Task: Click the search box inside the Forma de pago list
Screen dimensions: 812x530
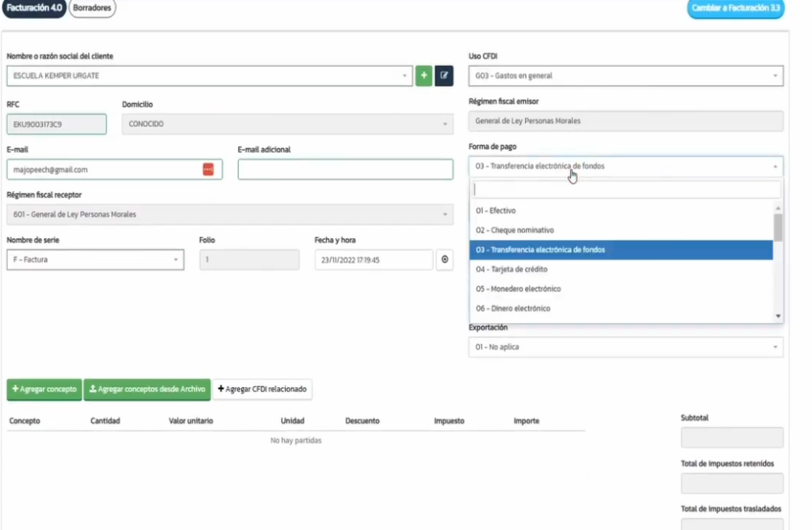Action: tap(626, 189)
